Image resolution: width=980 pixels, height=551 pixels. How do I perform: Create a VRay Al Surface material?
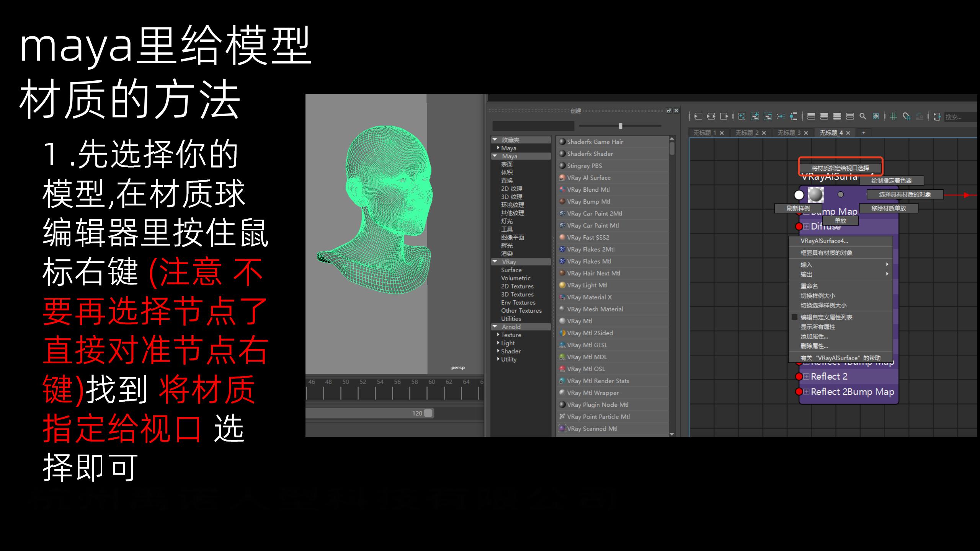coord(612,178)
